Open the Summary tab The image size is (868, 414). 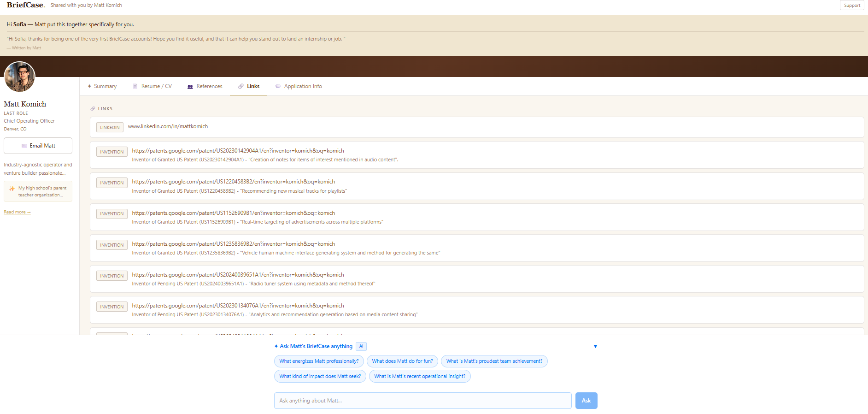[x=102, y=86]
